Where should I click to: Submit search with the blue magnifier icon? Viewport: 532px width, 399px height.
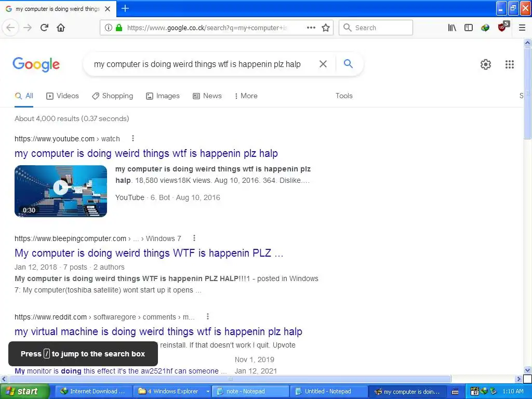pyautogui.click(x=348, y=63)
